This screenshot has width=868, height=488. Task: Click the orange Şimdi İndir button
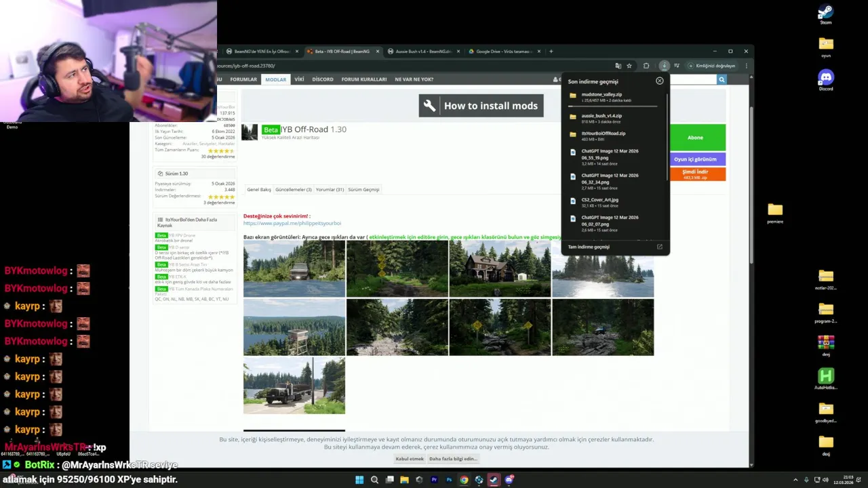[696, 174]
